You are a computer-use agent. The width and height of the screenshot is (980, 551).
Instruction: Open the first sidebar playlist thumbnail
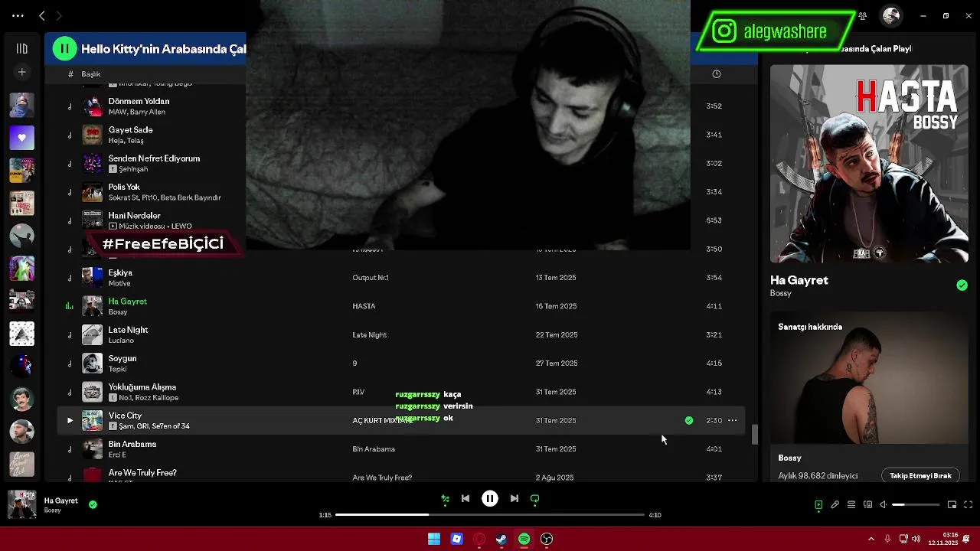click(21, 105)
